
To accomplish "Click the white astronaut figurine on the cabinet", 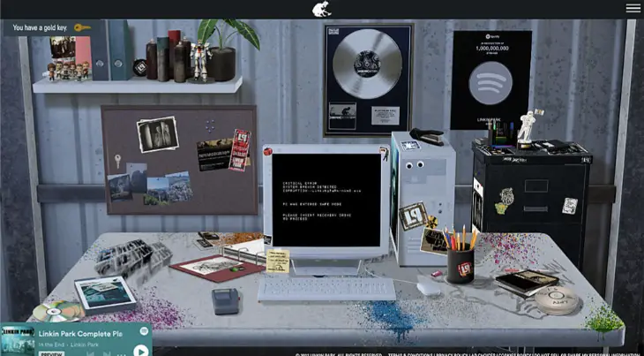I will (526, 129).
